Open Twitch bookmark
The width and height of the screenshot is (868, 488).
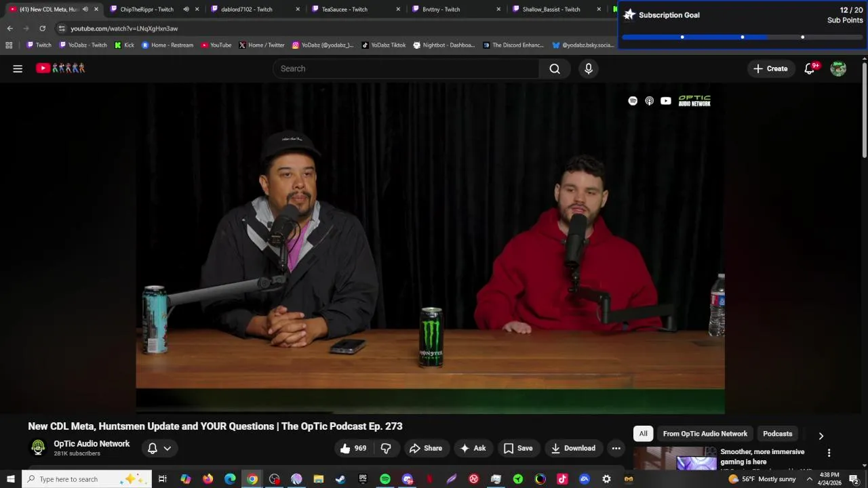pyautogui.click(x=39, y=45)
